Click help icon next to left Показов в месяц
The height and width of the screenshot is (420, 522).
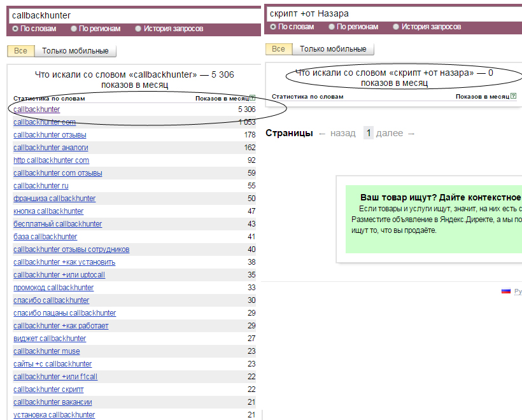click(252, 98)
